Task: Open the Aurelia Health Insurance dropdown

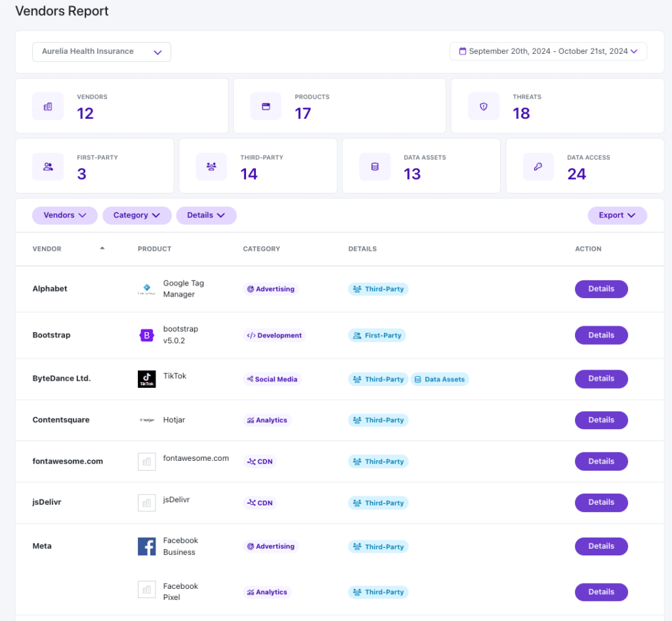Action: (102, 52)
